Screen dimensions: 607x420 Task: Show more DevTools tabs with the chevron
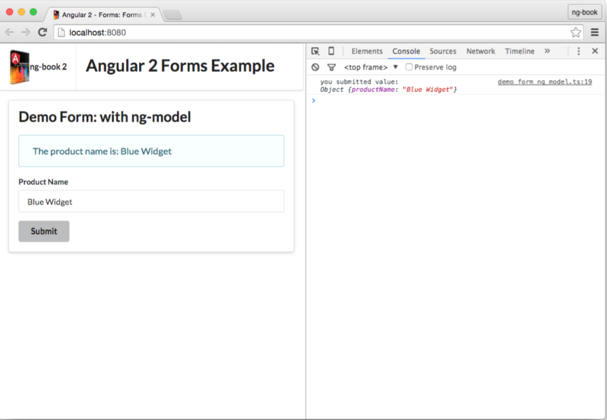coord(547,51)
